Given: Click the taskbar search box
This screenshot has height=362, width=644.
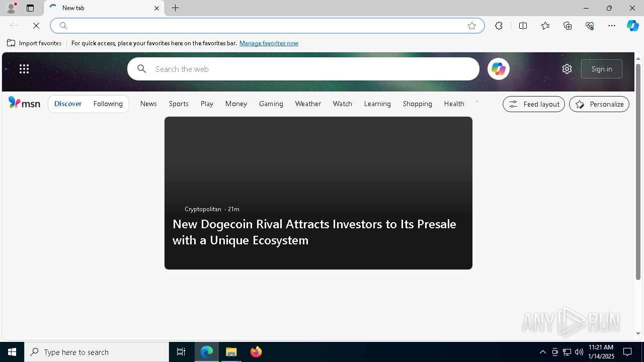Looking at the screenshot, I should pos(97,352).
